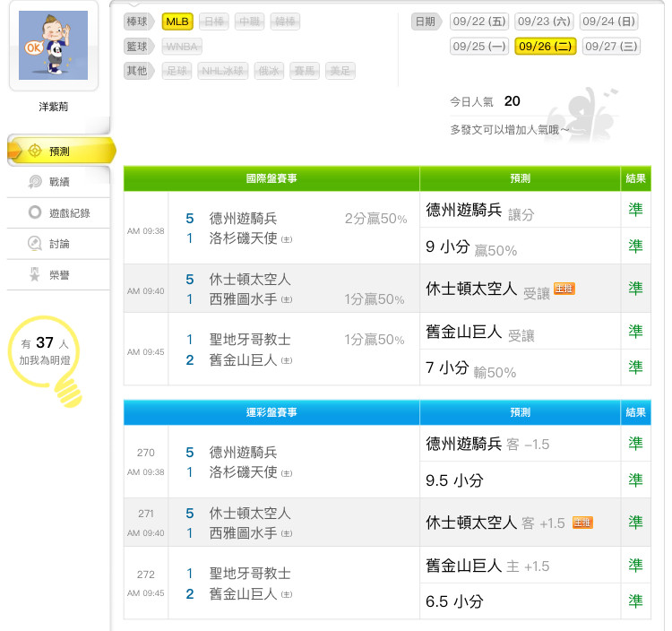Click the circle icon beside 遊戲紀錄
Image resolution: width=672 pixels, height=631 pixels.
click(35, 212)
